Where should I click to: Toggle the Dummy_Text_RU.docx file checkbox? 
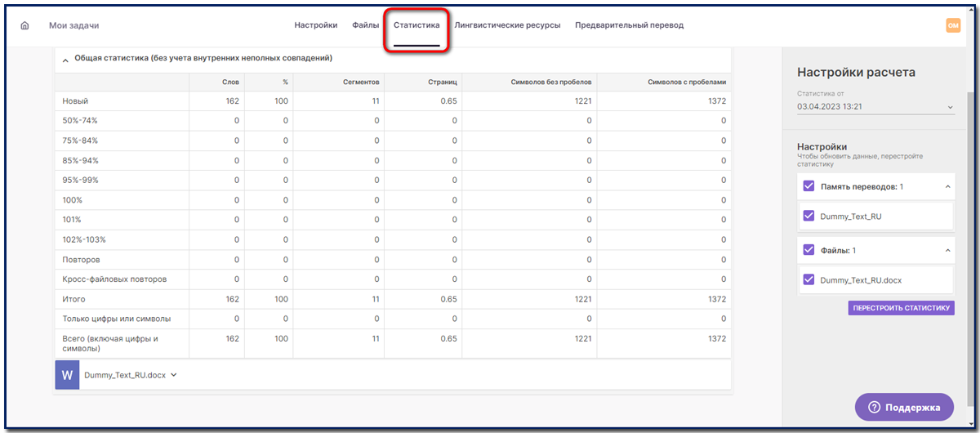[808, 279]
